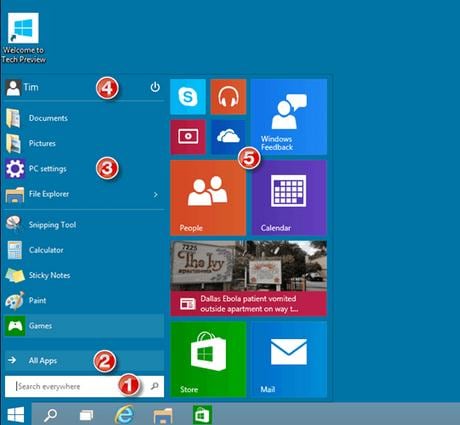
Task: Open the Store tile
Action: (208, 359)
